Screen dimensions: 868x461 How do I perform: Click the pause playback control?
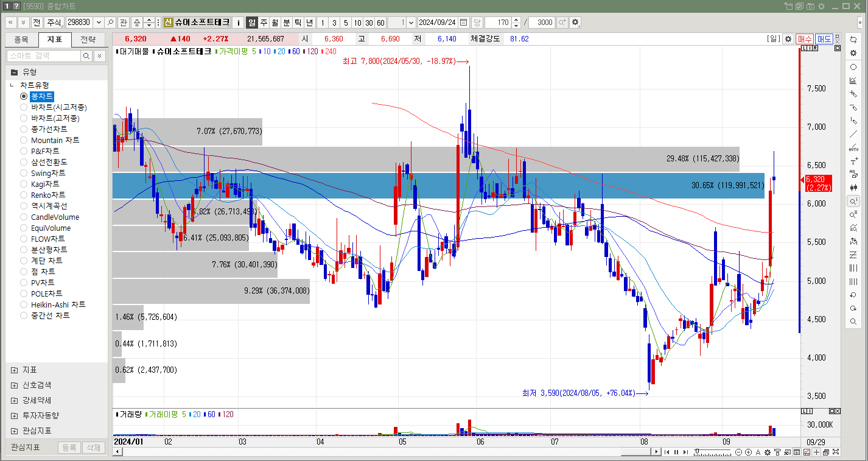click(676, 452)
